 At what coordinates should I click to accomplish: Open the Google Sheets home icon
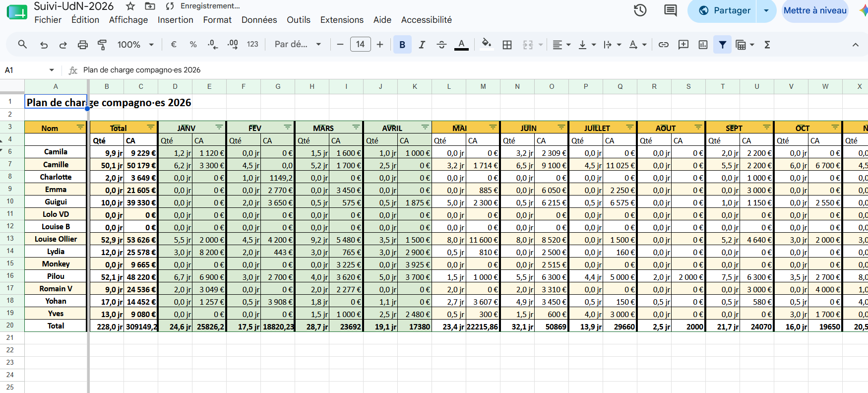[x=17, y=13]
